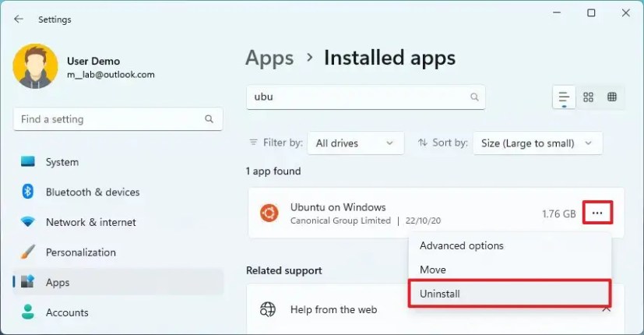This screenshot has height=335, width=644.
Task: Select Move from the context menu
Action: click(433, 270)
